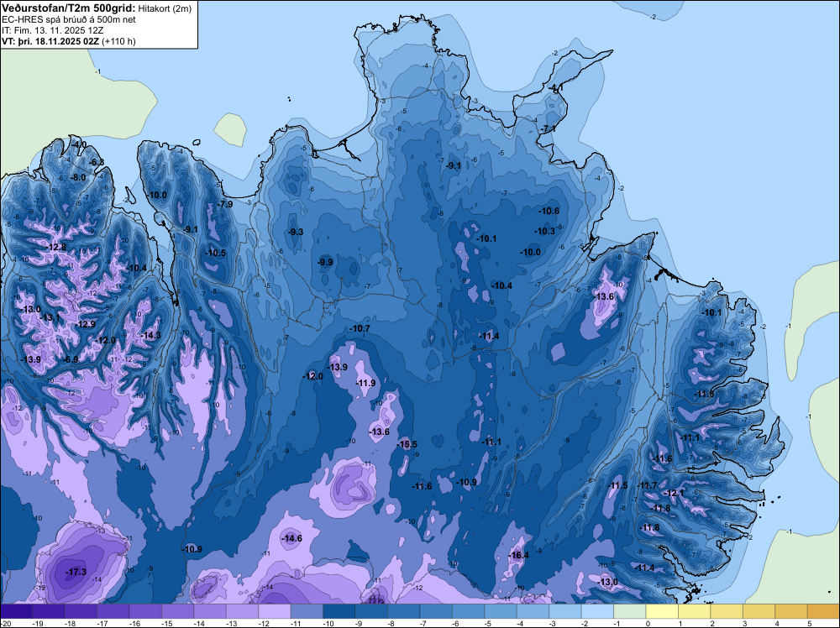Click the -10.3 temperature label

[545, 231]
